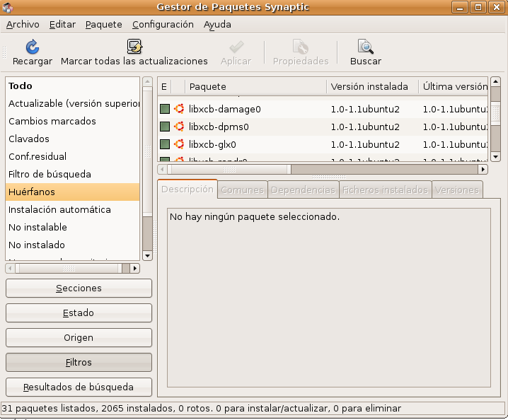The image size is (508, 420).
Task: Click status bar text '31 paquetes listados'
Action: point(50,409)
